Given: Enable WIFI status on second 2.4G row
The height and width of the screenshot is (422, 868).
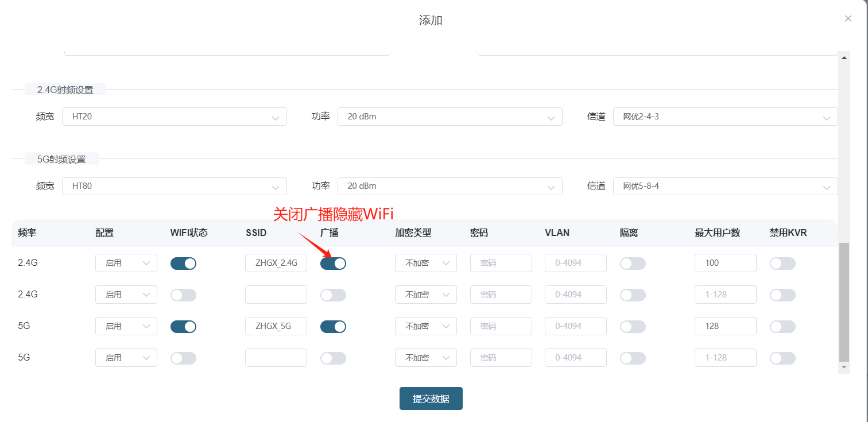Looking at the screenshot, I should pyautogui.click(x=183, y=295).
